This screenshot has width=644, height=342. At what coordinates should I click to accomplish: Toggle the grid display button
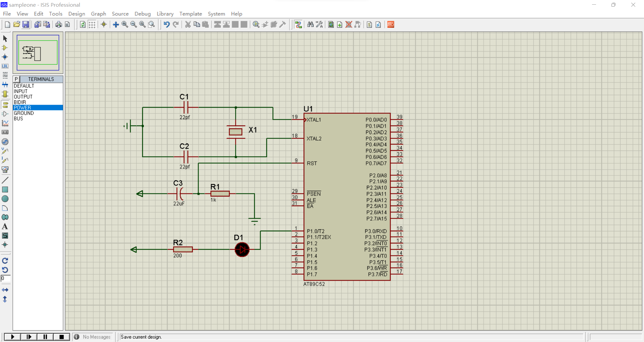click(92, 24)
